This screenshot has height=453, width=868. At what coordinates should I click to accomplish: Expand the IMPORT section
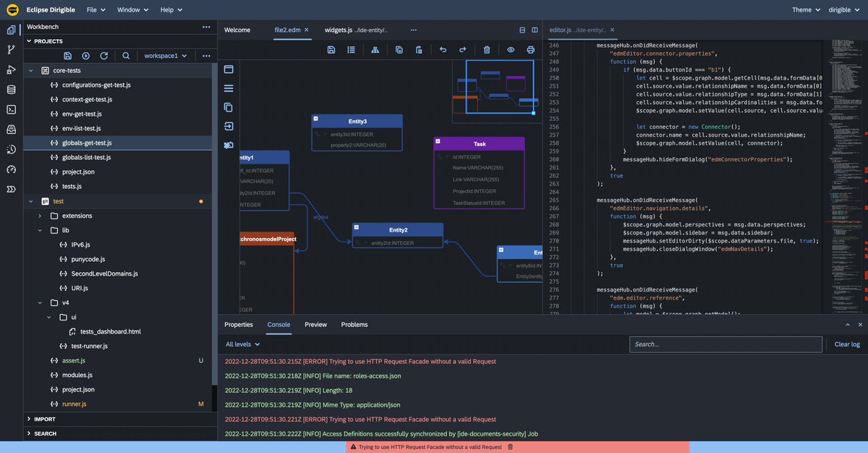[x=29, y=419]
